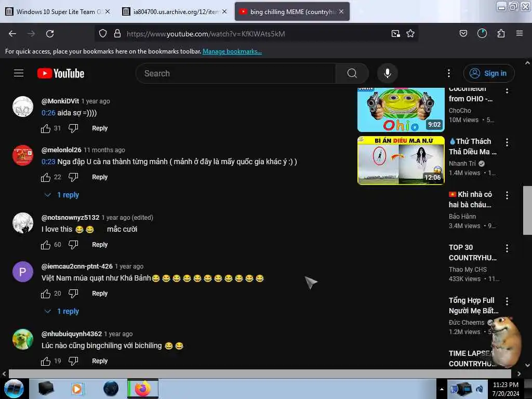
Task: Dislike the comment by @notsnownyz5132
Action: tap(73, 245)
